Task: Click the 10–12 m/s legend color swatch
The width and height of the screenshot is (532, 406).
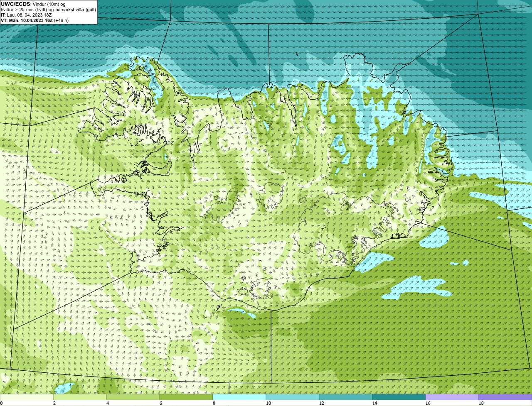Action: pyautogui.click(x=293, y=397)
